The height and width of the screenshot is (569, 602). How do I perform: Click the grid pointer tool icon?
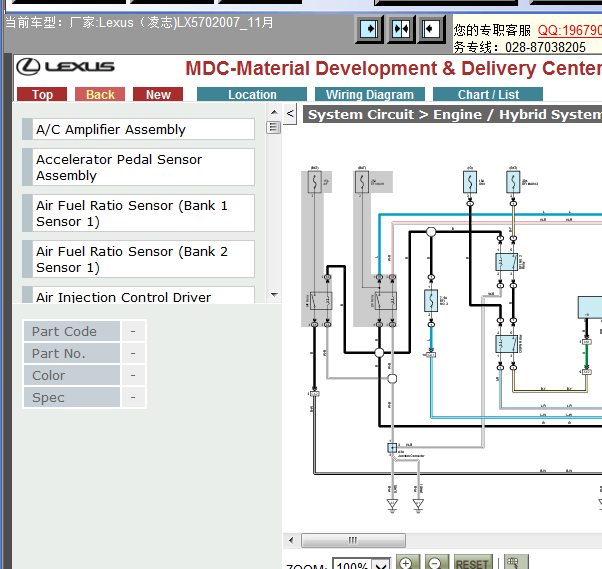tap(516, 562)
